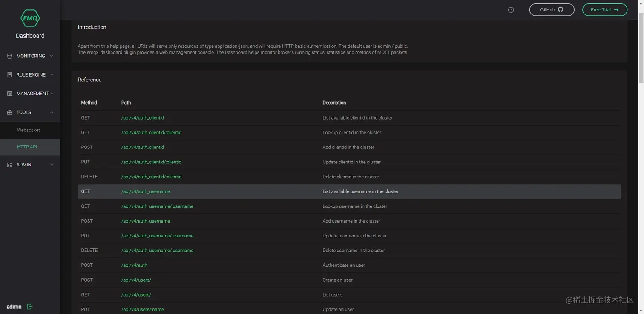This screenshot has width=644, height=314.
Task: Click 'Update username in the cluster' text
Action: [x=355, y=236]
